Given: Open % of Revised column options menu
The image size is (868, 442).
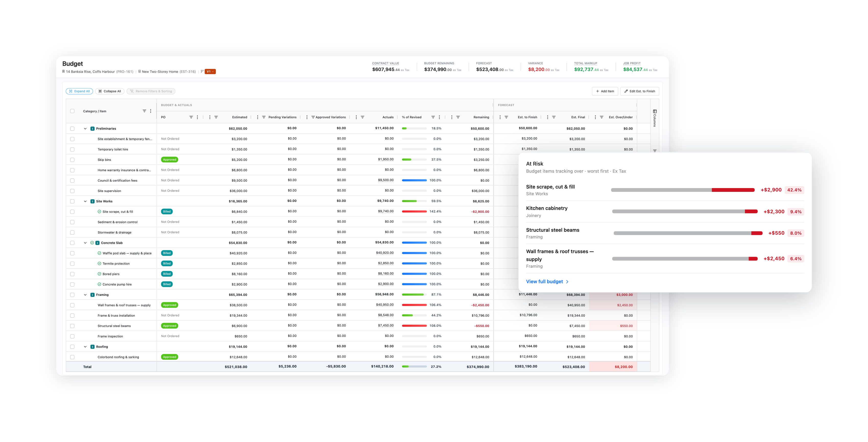Looking at the screenshot, I should (x=439, y=117).
